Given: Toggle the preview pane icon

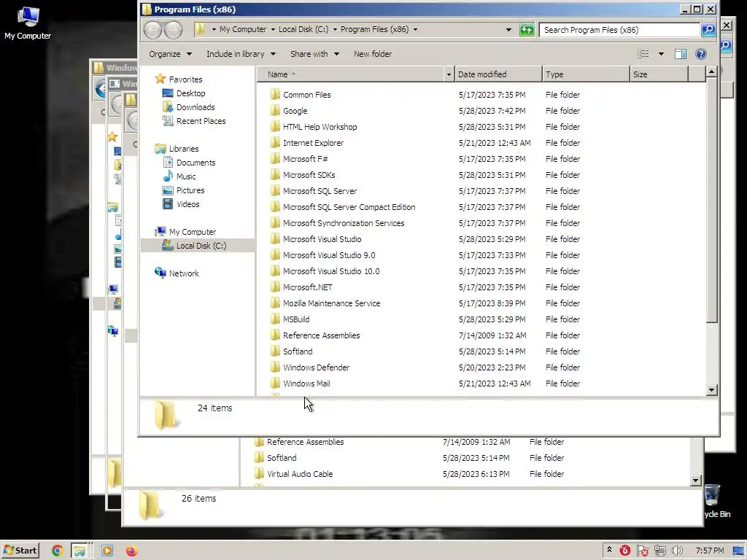Looking at the screenshot, I should coord(681,54).
